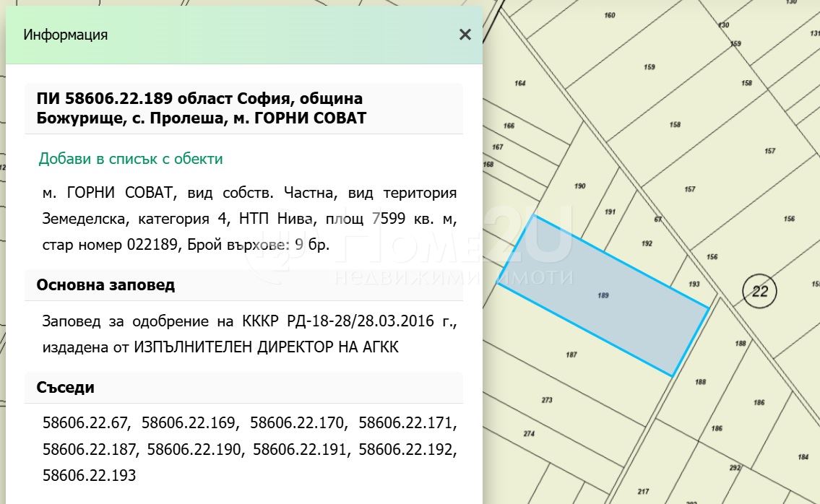Pick parcel 274 on the map
Screen dimensions: 820x504
click(x=530, y=434)
